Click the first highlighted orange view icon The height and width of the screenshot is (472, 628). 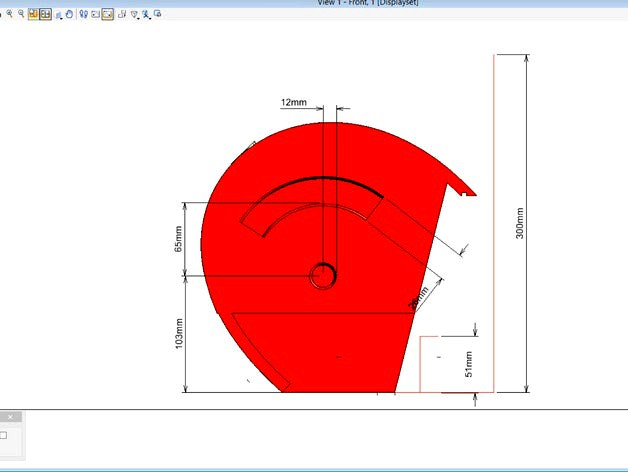click(x=33, y=15)
